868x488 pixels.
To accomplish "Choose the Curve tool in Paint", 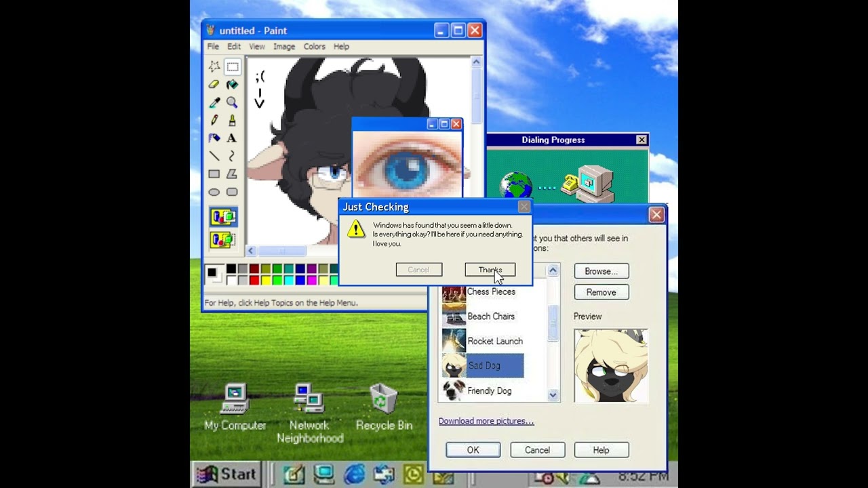I will pyautogui.click(x=232, y=156).
